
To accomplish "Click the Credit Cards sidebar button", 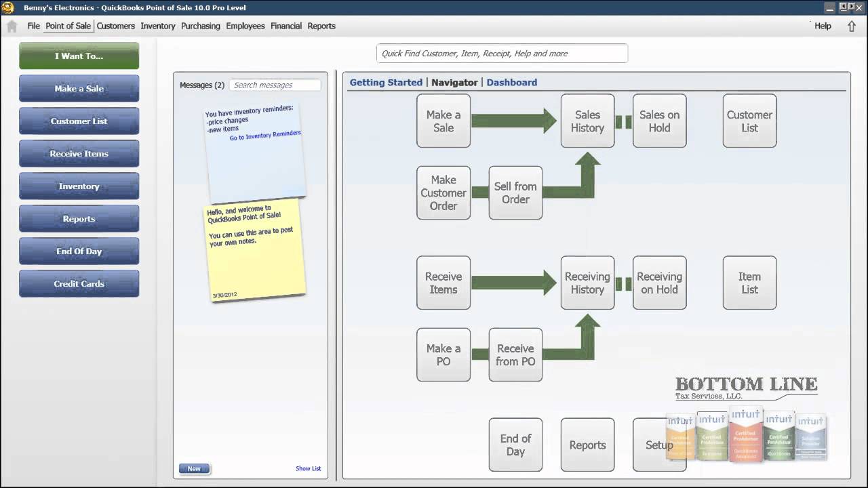I will pos(79,283).
